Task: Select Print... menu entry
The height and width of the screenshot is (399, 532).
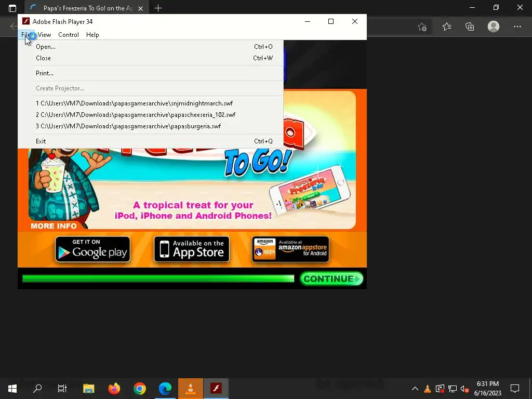Action: [x=151, y=73]
